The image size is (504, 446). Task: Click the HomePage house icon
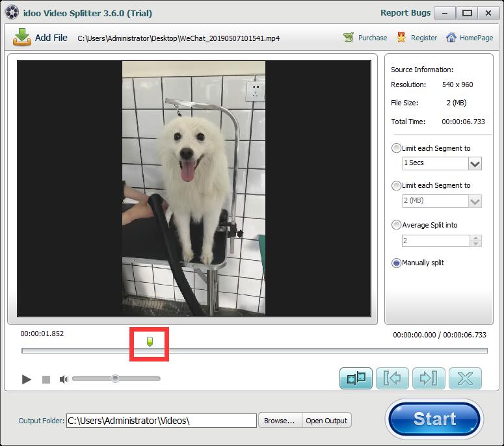(451, 37)
